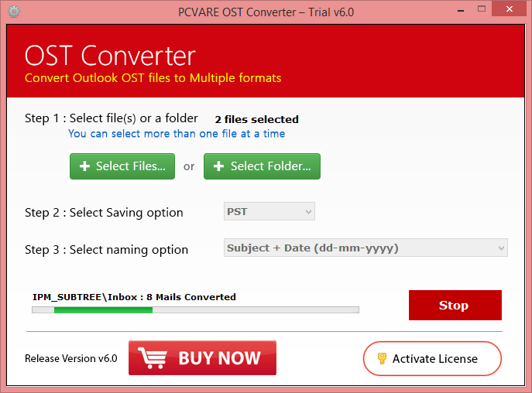The width and height of the screenshot is (532, 393).
Task: Click the gear icon in the title bar
Action: 14,12
